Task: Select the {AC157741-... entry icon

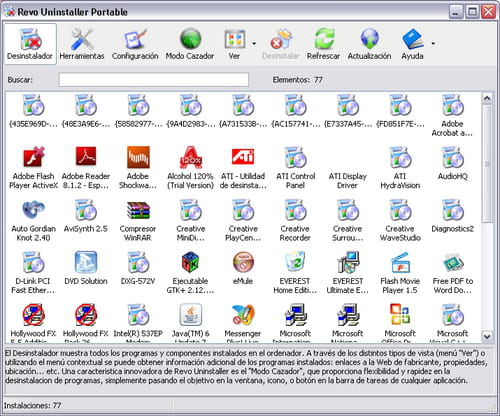Action: pyautogui.click(x=295, y=105)
